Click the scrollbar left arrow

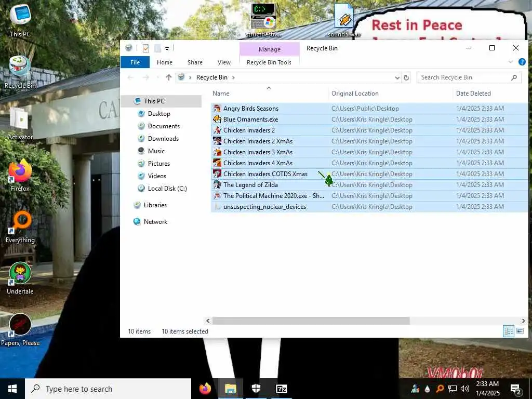(x=208, y=321)
